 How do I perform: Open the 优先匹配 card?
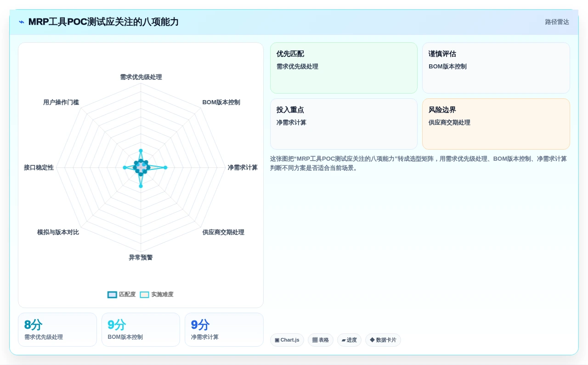pos(344,68)
